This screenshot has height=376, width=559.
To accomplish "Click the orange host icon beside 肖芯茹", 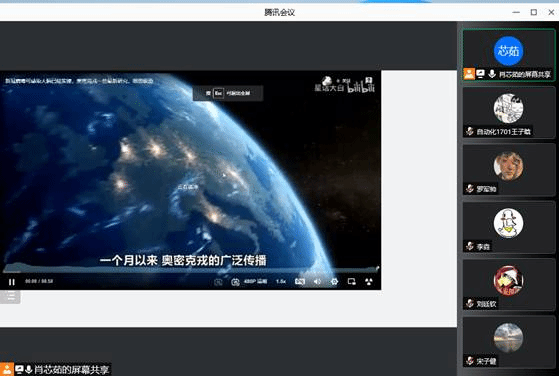I will (x=469, y=74).
